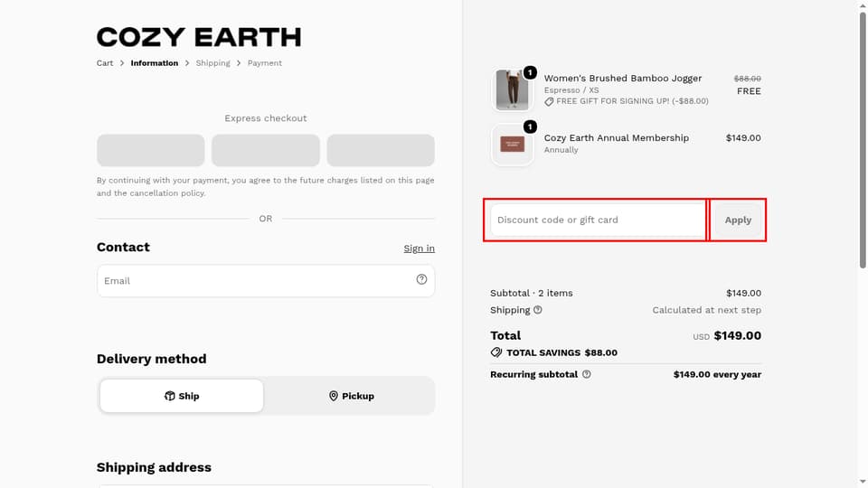Click the '$149.00 every year' text
The image size is (868, 488).
[x=717, y=374]
